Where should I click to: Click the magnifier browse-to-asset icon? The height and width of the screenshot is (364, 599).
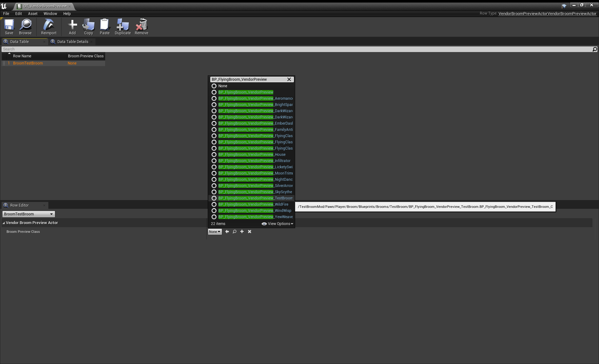click(x=235, y=232)
